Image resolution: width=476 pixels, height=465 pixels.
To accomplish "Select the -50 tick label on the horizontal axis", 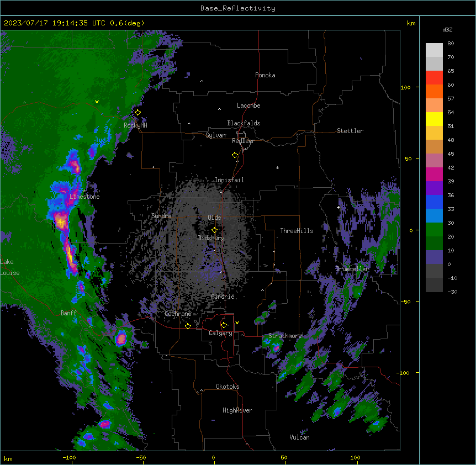I will [x=141, y=457].
